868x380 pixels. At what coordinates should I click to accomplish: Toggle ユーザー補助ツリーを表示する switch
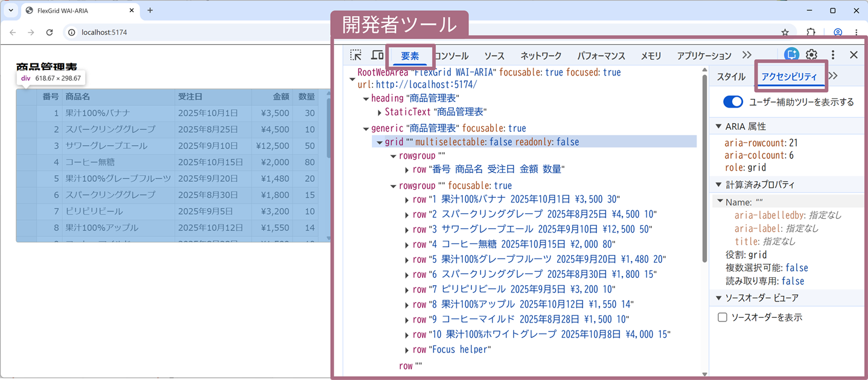733,102
